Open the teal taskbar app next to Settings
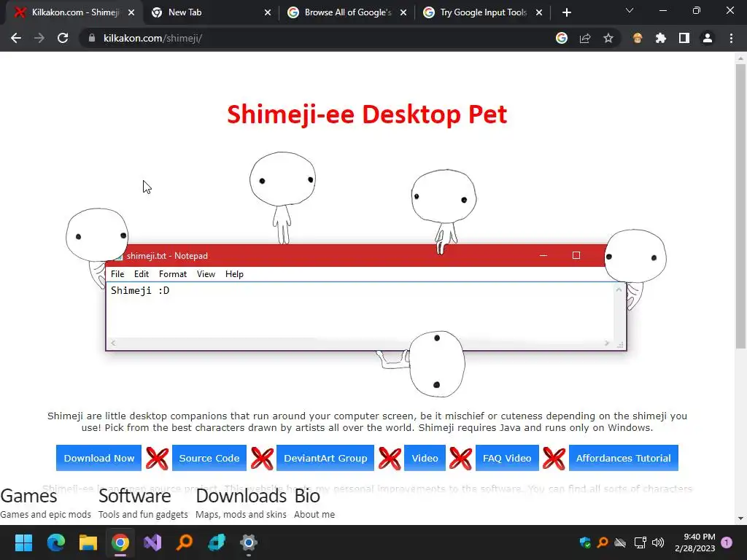 tap(217, 542)
